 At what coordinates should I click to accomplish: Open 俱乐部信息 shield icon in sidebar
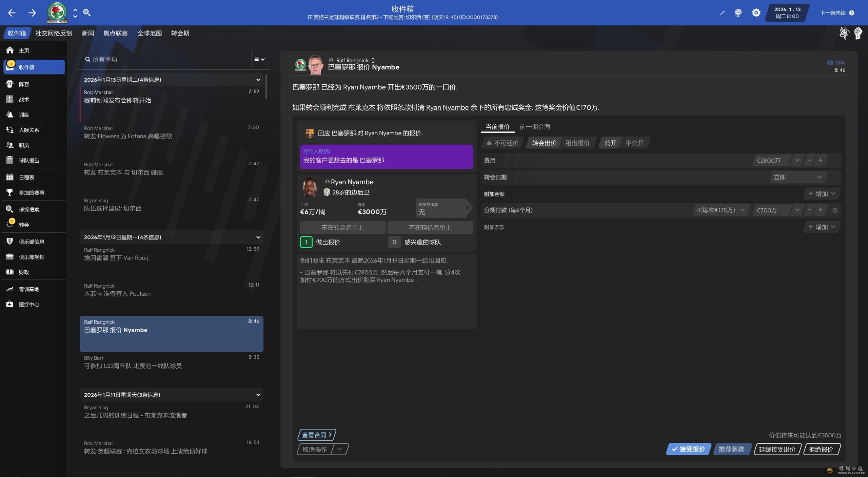click(10, 242)
